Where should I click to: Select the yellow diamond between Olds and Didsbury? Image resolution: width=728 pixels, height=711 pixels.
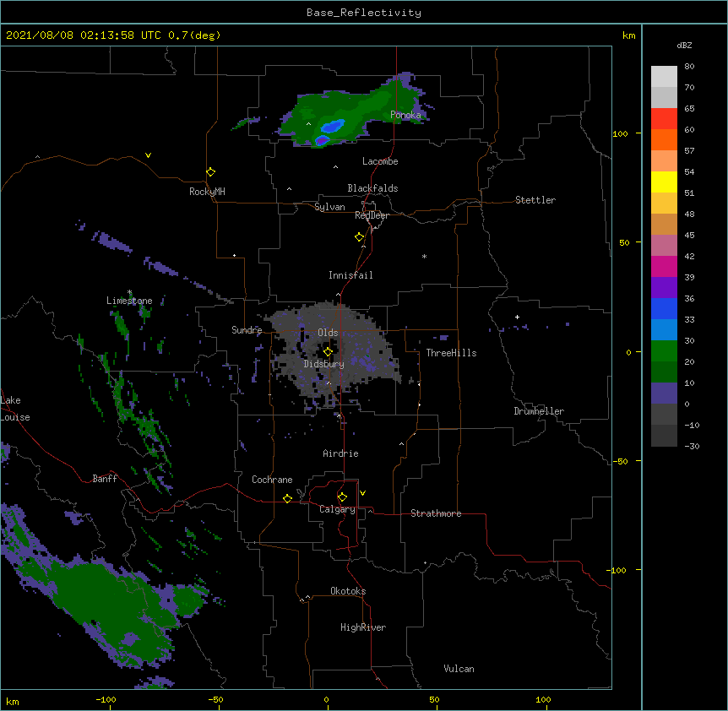(328, 351)
